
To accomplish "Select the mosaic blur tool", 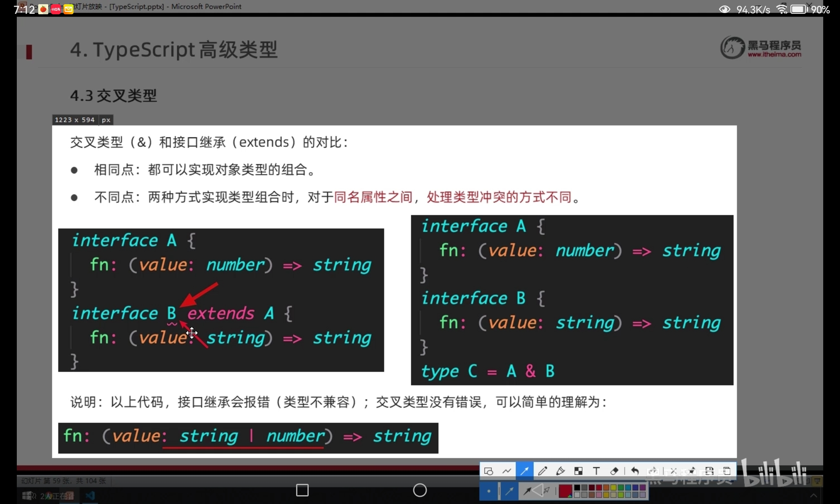I will point(578,471).
